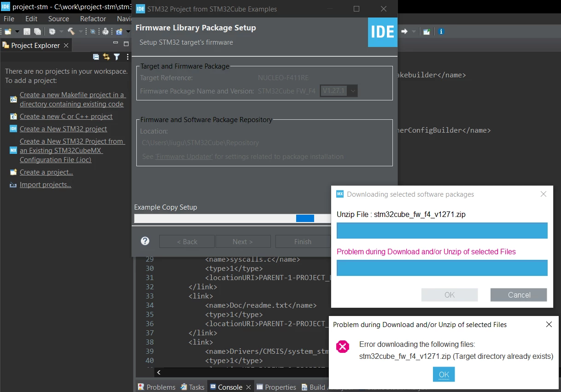This screenshot has height=392, width=561.
Task: Click the Import projects... link
Action: click(46, 185)
